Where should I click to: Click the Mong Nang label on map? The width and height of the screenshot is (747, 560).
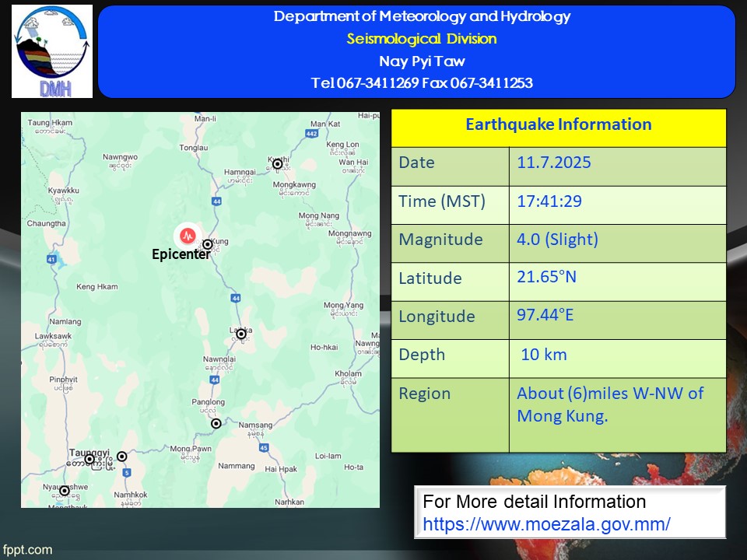[x=319, y=215]
